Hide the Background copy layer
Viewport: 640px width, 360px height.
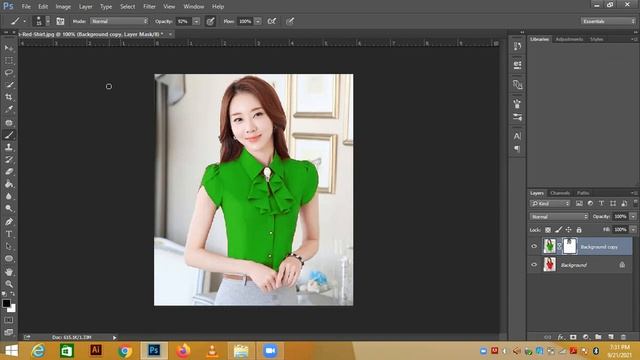534,246
